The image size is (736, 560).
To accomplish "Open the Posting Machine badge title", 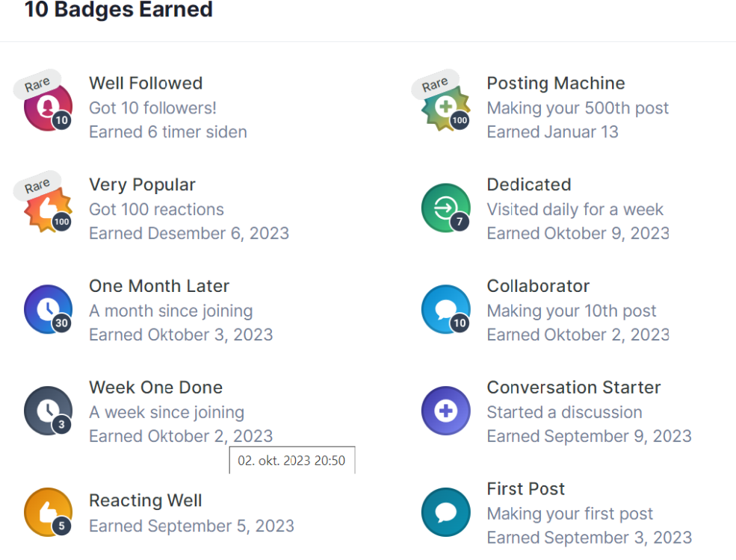I will [555, 83].
